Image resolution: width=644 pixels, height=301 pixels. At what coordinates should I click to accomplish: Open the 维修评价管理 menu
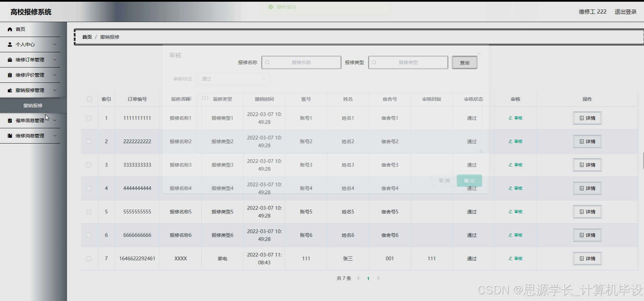tap(30, 75)
